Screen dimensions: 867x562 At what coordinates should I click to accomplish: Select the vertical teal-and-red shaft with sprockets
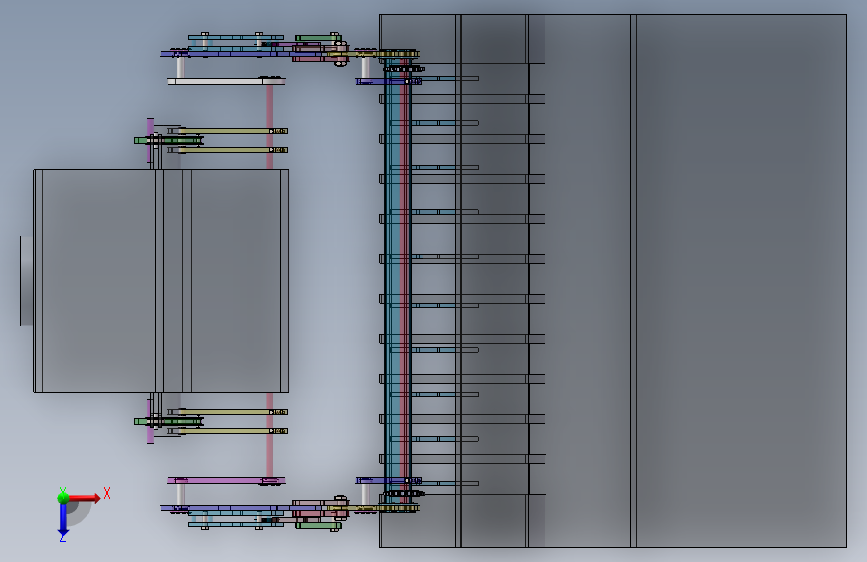[x=398, y=281]
